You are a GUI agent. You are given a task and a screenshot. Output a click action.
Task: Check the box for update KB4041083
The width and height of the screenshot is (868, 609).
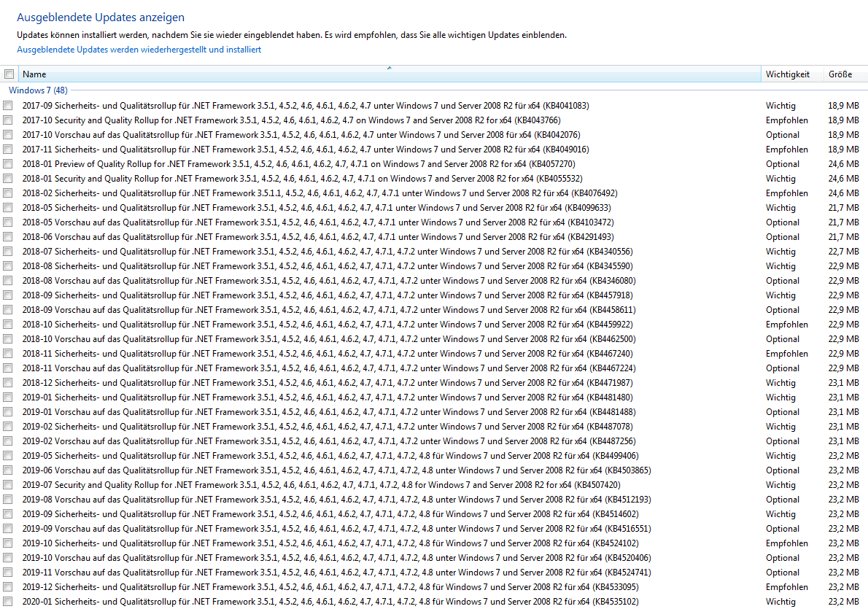8,106
